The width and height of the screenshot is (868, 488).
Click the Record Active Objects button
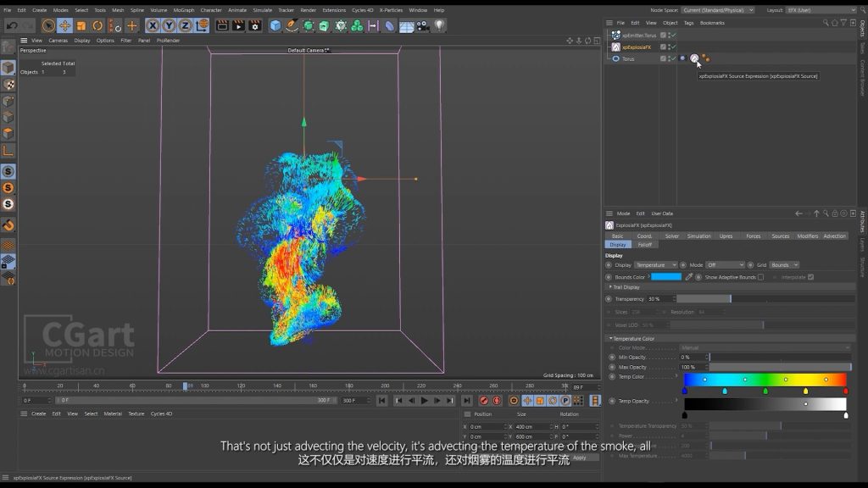pos(484,400)
